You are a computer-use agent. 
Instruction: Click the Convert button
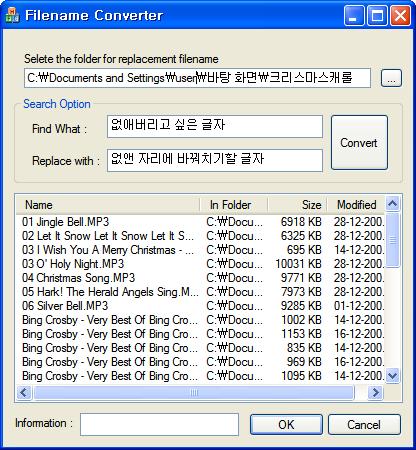[x=359, y=143]
